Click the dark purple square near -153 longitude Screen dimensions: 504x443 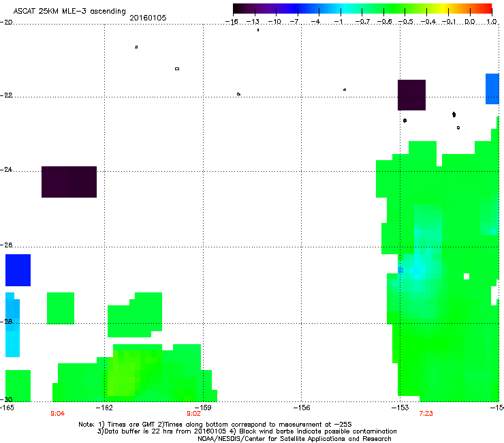point(412,95)
